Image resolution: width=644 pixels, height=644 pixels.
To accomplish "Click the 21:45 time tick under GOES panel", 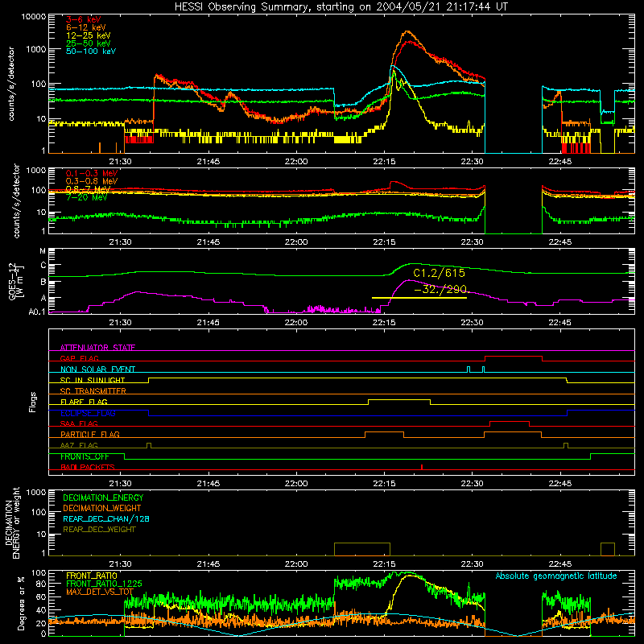I will pos(208,323).
